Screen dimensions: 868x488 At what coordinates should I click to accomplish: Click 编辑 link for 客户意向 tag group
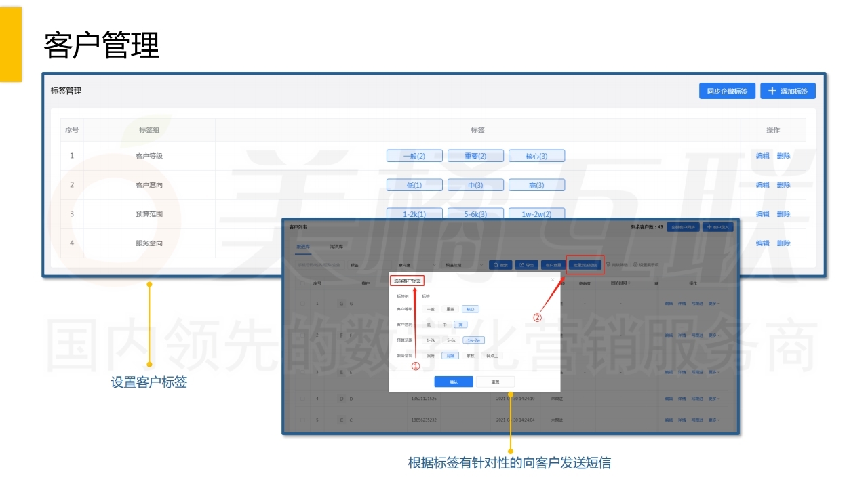tap(763, 185)
